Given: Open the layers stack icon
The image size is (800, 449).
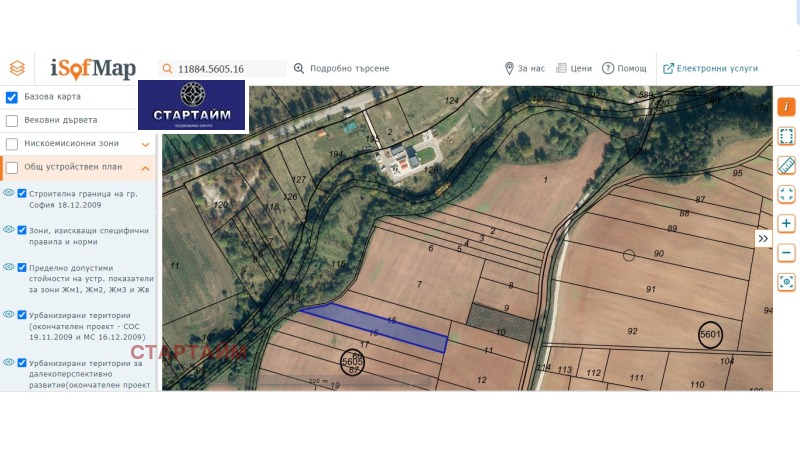Looking at the screenshot, I should [x=17, y=68].
